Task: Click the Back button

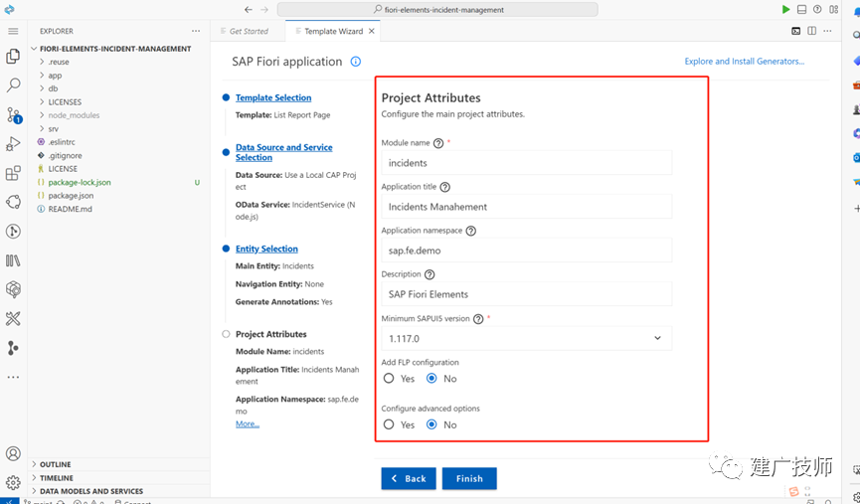Action: tap(409, 479)
